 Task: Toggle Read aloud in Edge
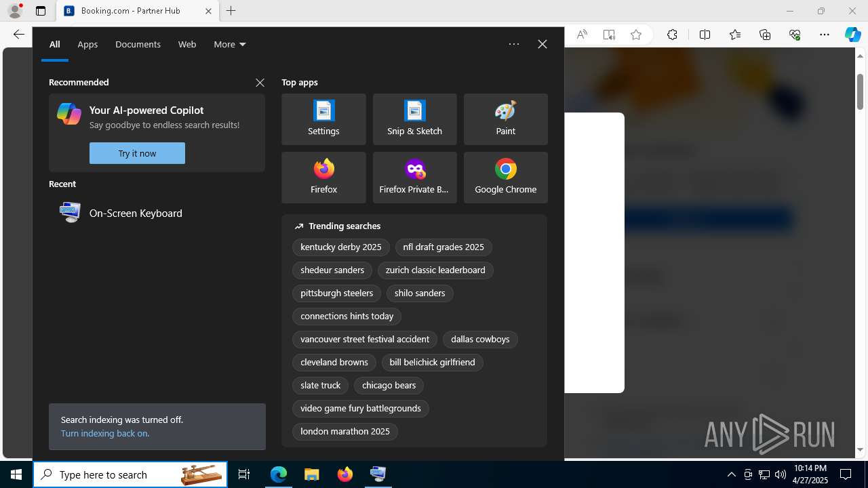[x=582, y=35]
